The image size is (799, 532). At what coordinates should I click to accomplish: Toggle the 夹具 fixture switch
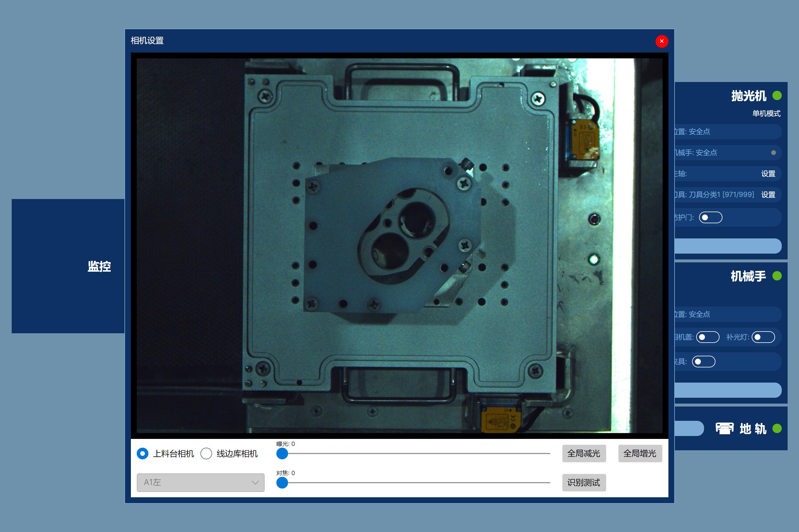703,362
